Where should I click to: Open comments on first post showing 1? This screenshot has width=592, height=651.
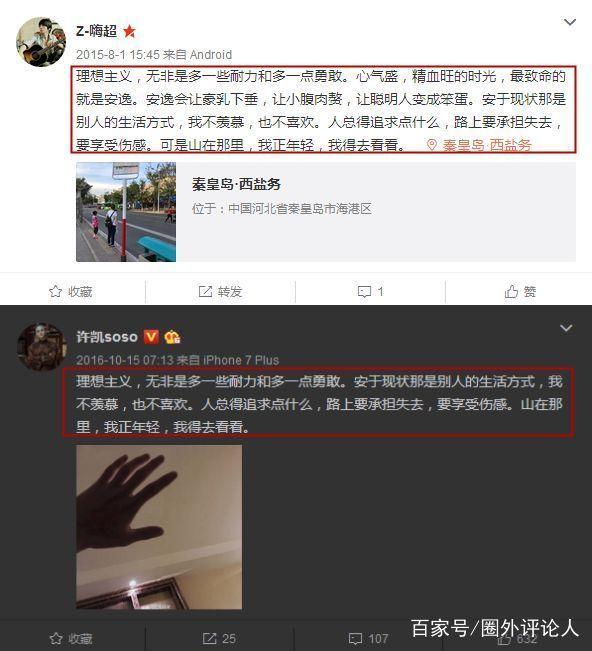(x=370, y=291)
